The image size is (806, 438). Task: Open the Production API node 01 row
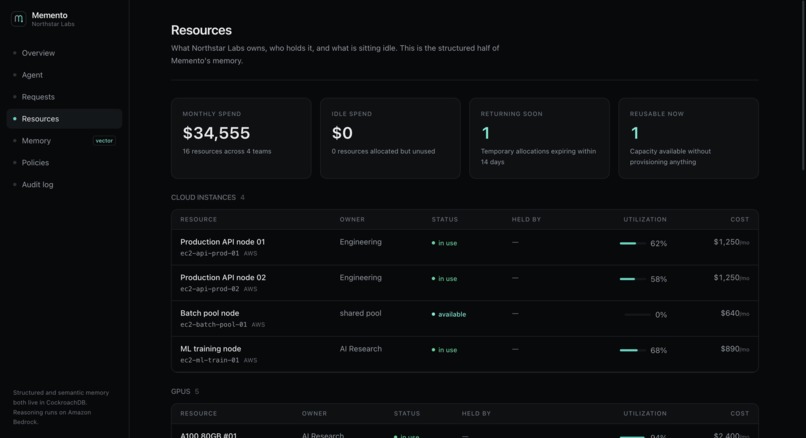tap(465, 247)
